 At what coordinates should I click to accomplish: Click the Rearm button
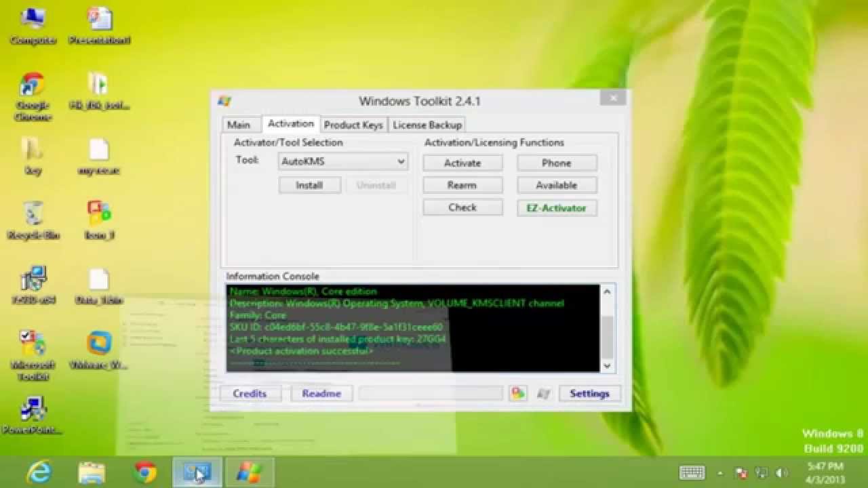(x=462, y=185)
